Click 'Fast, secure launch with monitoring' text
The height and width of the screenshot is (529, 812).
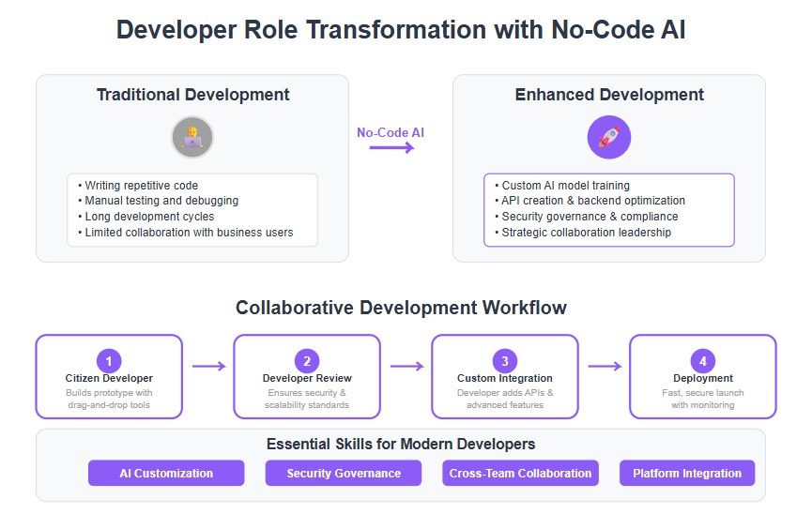(703, 399)
